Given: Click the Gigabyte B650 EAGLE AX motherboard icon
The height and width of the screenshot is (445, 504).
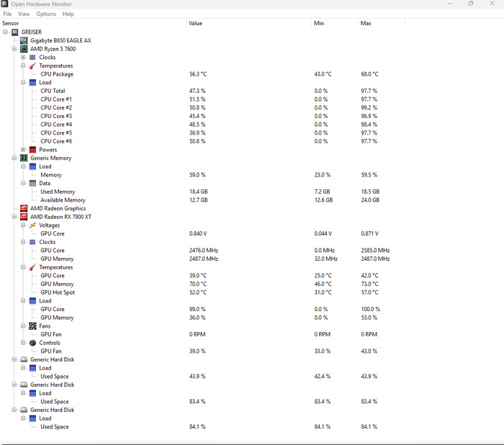Looking at the screenshot, I should coord(24,40).
